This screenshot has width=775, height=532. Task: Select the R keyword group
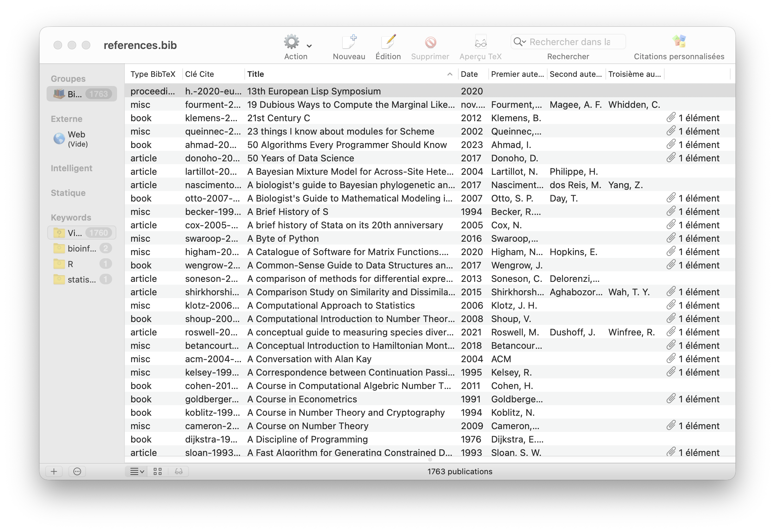tap(82, 264)
